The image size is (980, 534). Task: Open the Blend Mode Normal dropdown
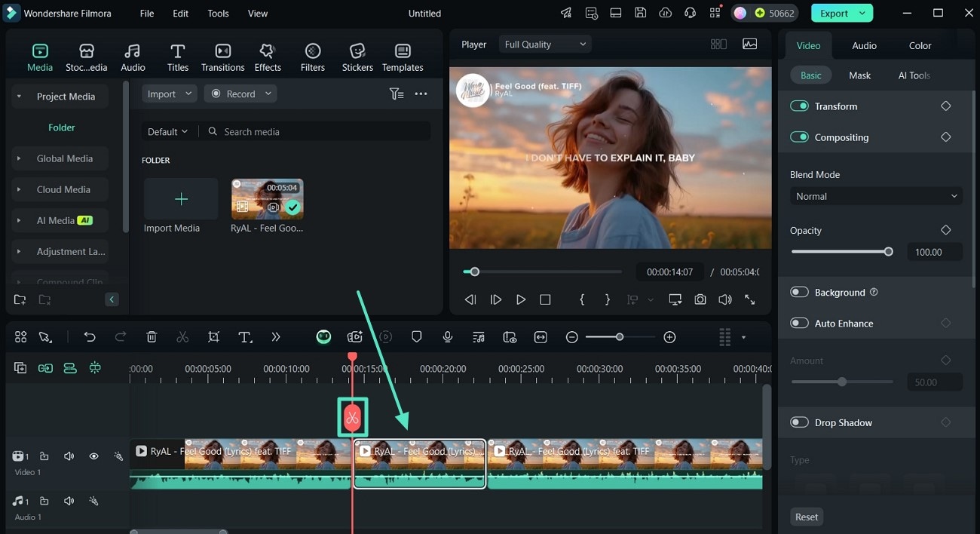(x=876, y=196)
